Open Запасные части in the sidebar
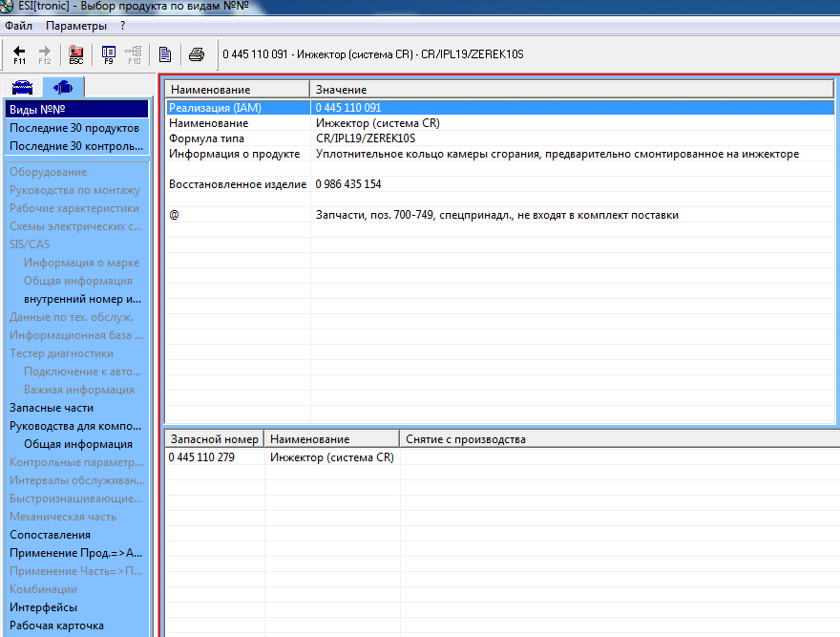The width and height of the screenshot is (840, 637). (x=52, y=408)
